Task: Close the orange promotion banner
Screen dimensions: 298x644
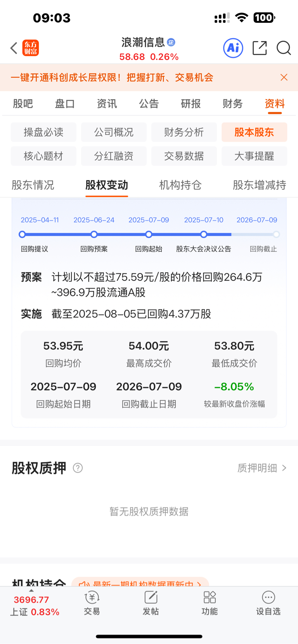Action: [x=284, y=77]
